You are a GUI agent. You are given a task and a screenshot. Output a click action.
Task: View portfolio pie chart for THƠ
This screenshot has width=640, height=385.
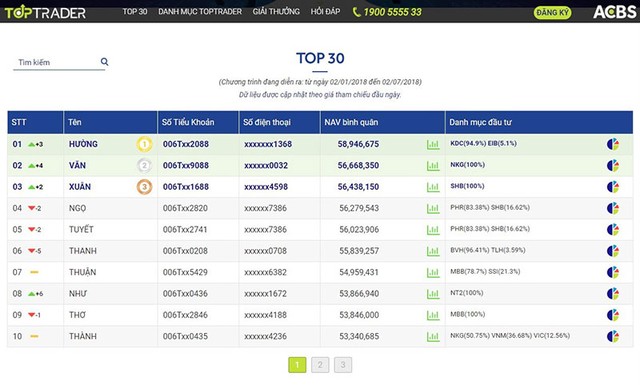pos(613,315)
